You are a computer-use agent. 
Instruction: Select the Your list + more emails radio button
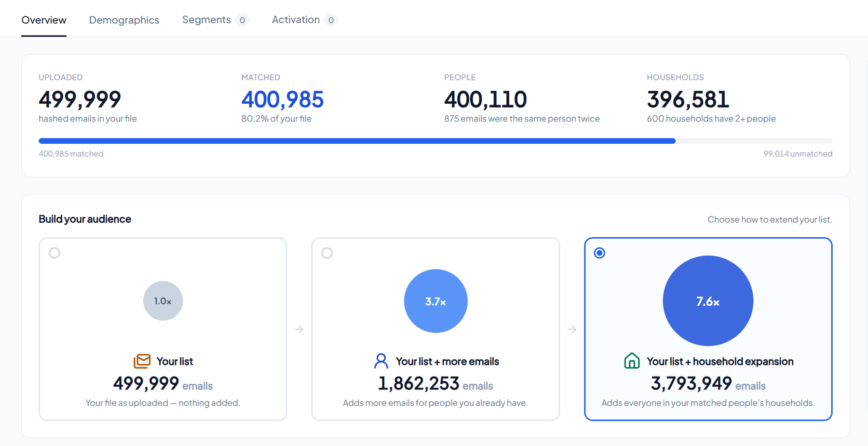[327, 253]
